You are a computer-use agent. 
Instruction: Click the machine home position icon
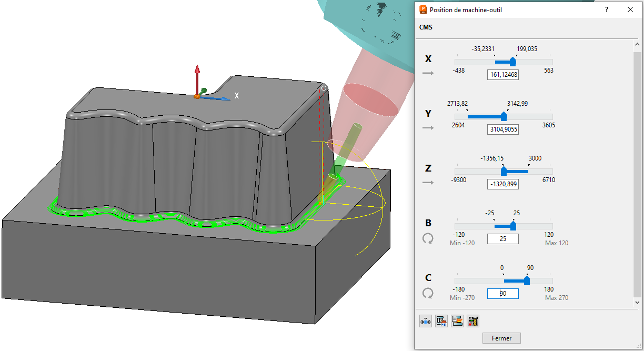coord(441,321)
